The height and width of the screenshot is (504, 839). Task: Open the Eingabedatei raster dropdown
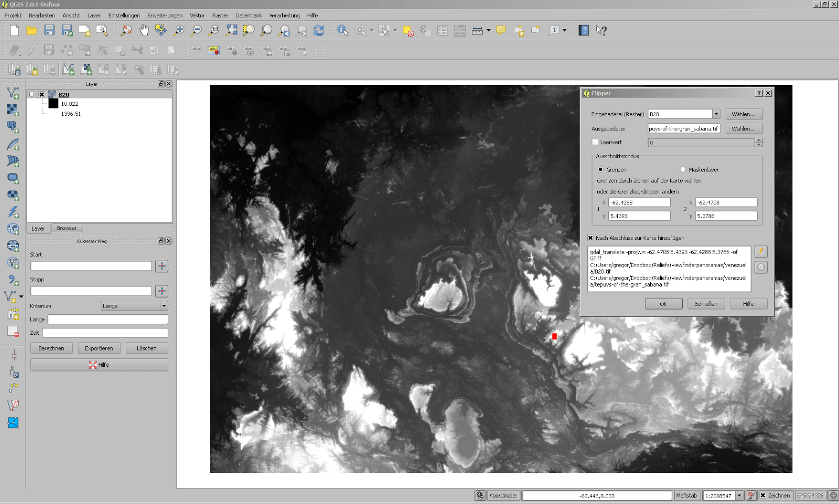pos(716,114)
